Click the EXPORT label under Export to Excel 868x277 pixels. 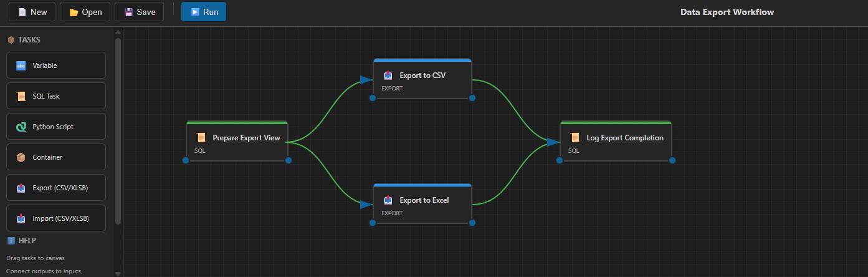392,213
